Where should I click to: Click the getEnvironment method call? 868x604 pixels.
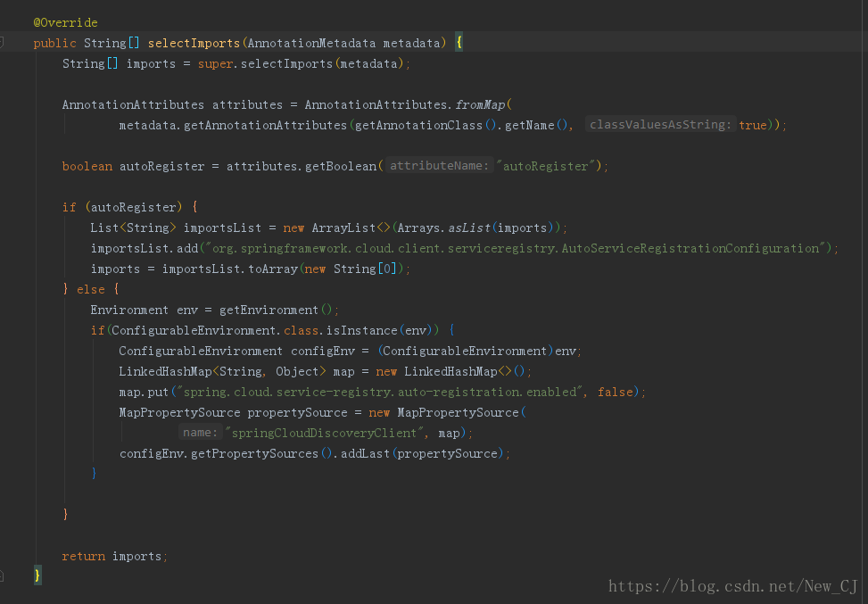coord(269,310)
